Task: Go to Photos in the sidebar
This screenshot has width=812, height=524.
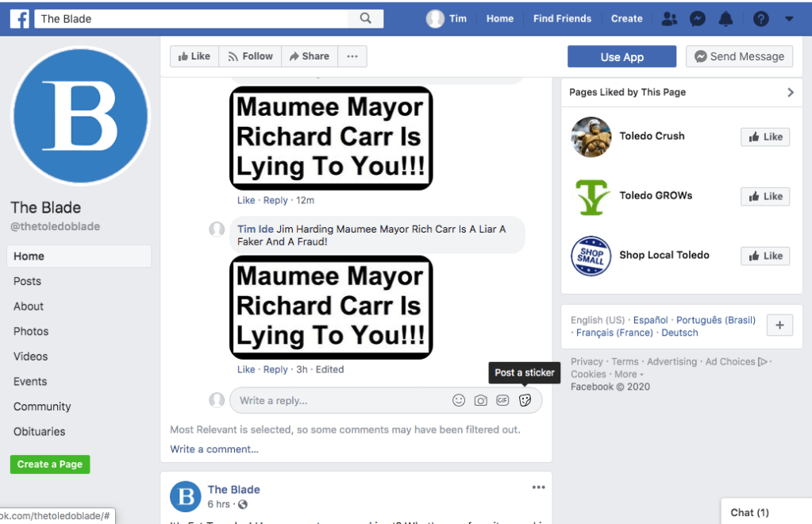Action: point(31,331)
